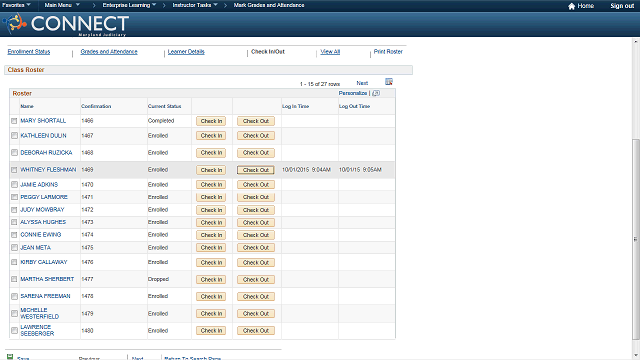Click Home in the top bar

(x=585, y=6)
